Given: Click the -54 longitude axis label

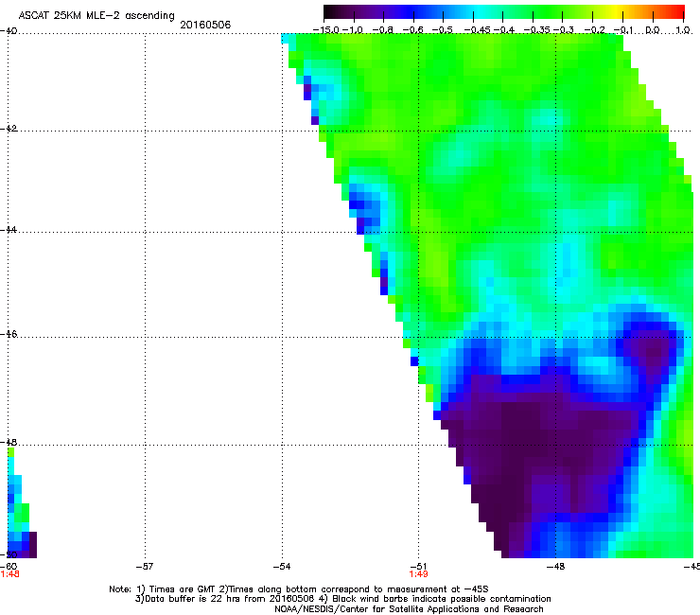Looking at the screenshot, I should 282,567.
